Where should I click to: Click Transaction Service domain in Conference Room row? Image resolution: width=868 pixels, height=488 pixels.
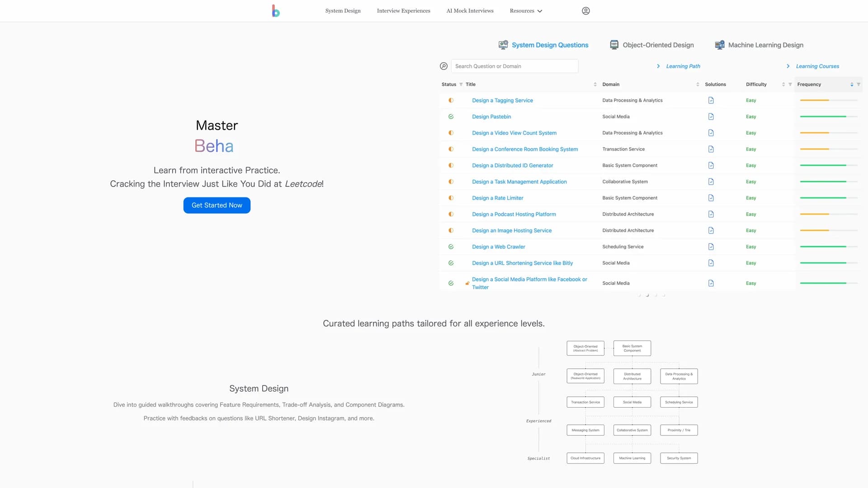pyautogui.click(x=623, y=149)
